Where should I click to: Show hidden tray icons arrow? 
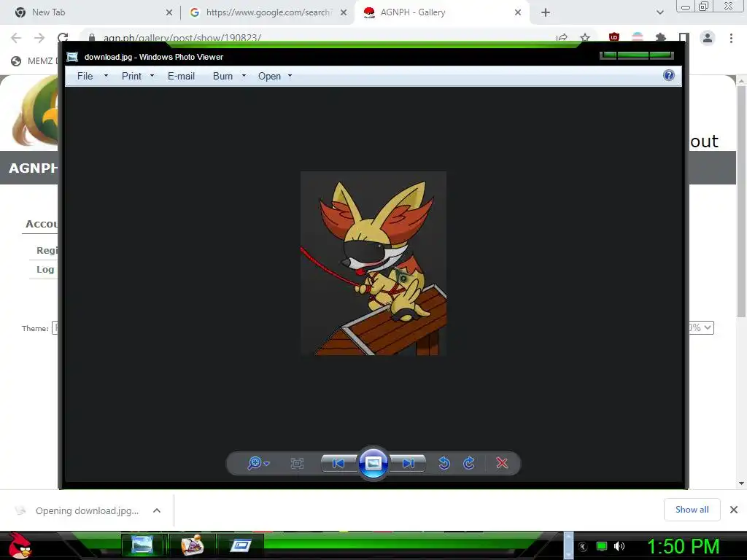pos(583,547)
